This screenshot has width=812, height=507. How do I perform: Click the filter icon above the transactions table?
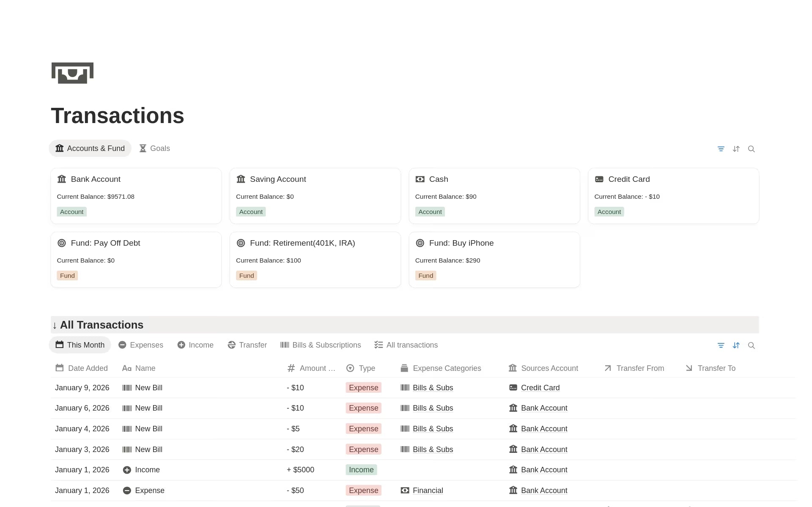[x=721, y=345]
